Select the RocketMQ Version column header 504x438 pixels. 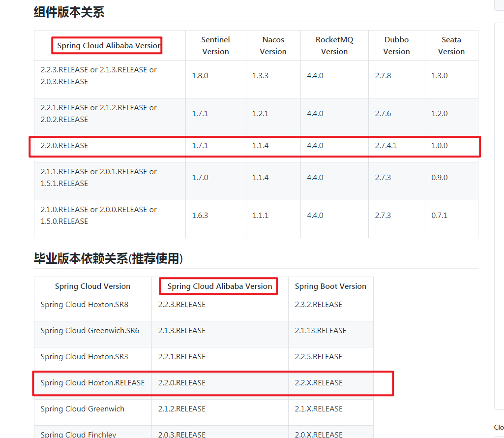pos(334,45)
